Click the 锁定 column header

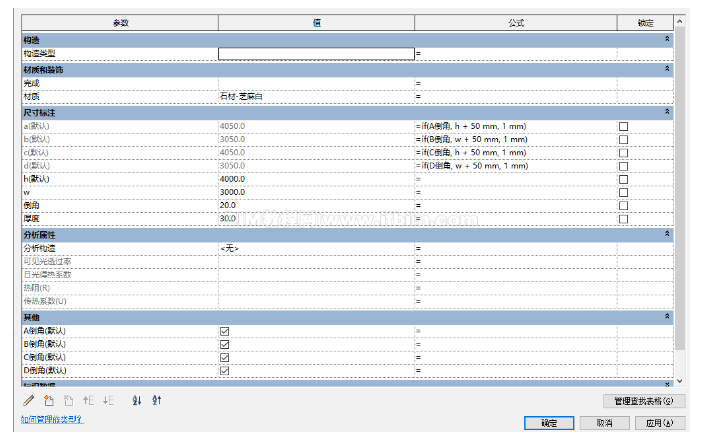click(x=646, y=23)
